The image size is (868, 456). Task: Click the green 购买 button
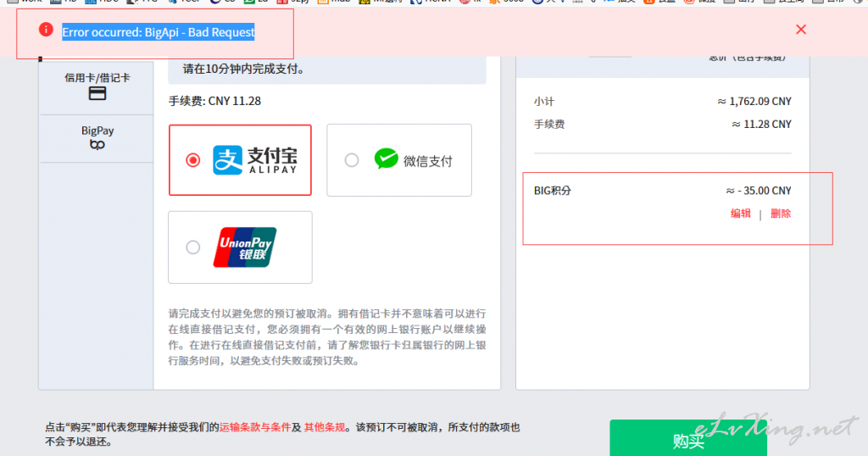pyautogui.click(x=688, y=438)
